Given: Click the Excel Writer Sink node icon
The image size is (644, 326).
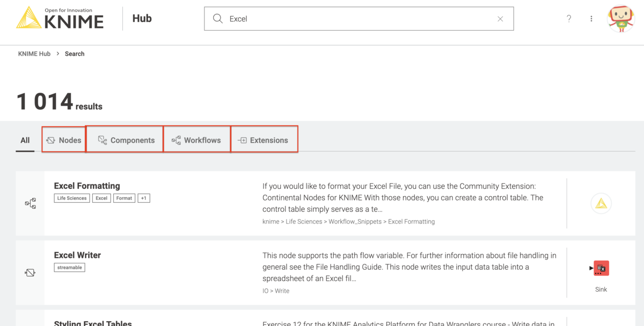Looking at the screenshot, I should click(x=600, y=268).
